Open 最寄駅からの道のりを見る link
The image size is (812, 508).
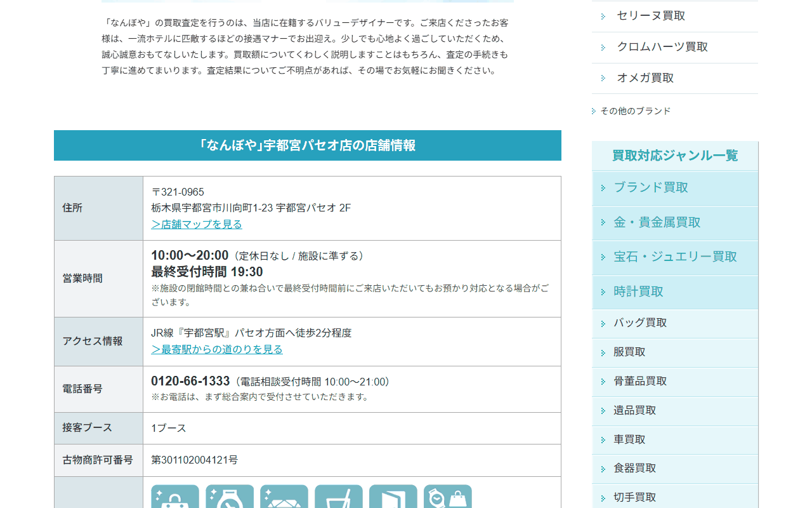[217, 349]
